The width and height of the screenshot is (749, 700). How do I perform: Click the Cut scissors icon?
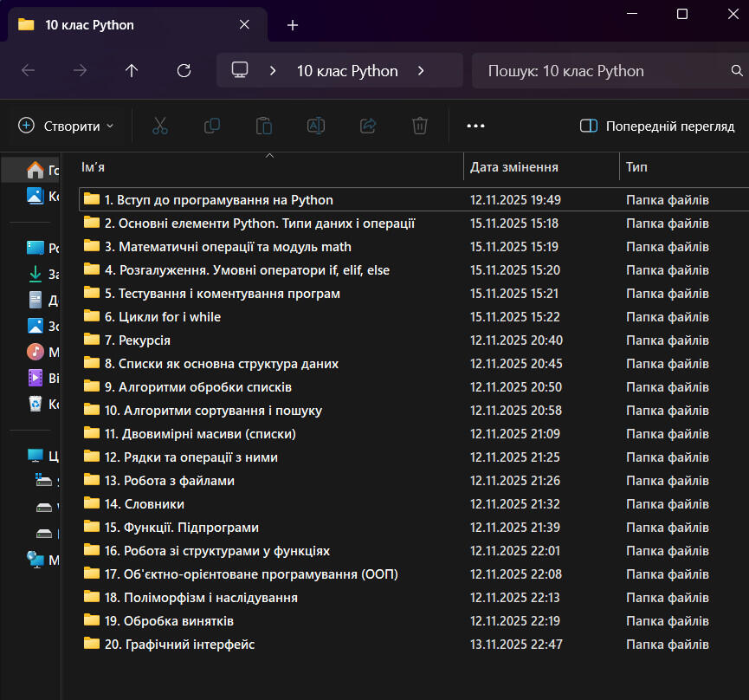pos(160,126)
